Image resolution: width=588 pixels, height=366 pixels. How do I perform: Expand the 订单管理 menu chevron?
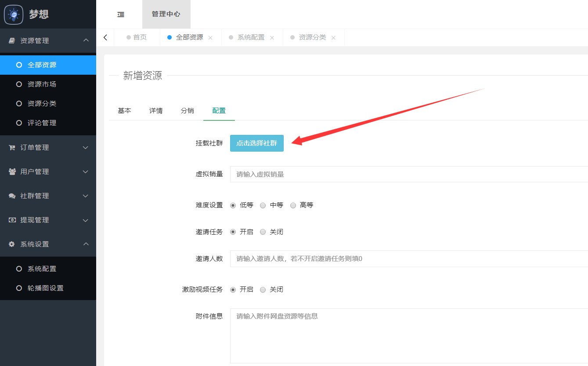tap(86, 148)
